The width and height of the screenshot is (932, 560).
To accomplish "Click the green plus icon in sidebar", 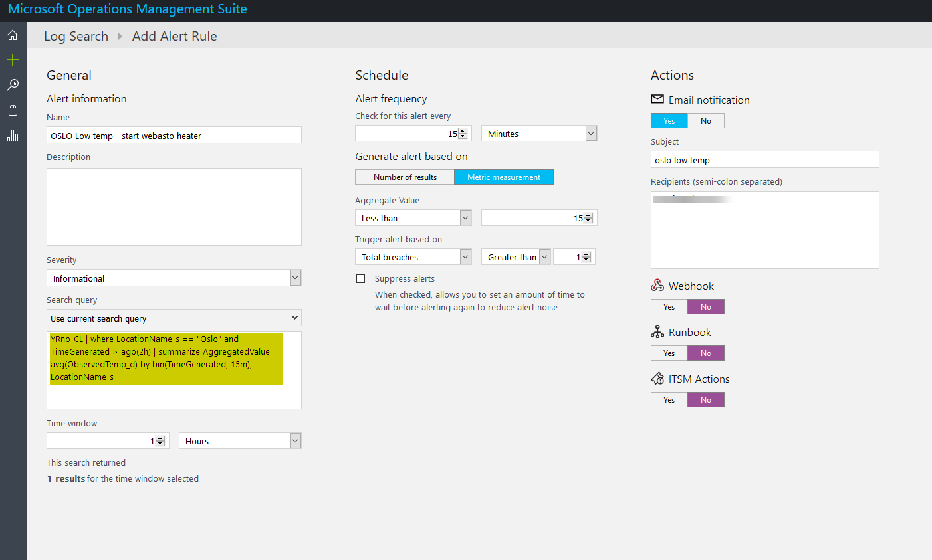I will [13, 60].
